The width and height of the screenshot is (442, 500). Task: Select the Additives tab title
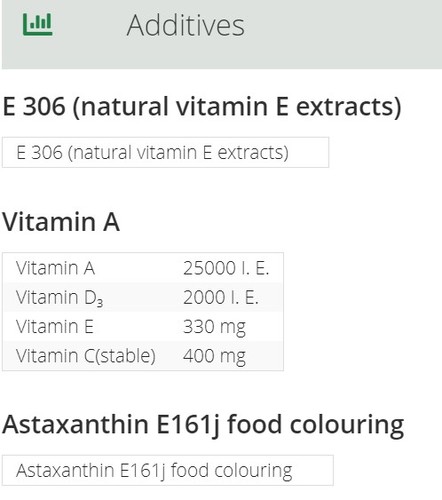[x=186, y=25]
